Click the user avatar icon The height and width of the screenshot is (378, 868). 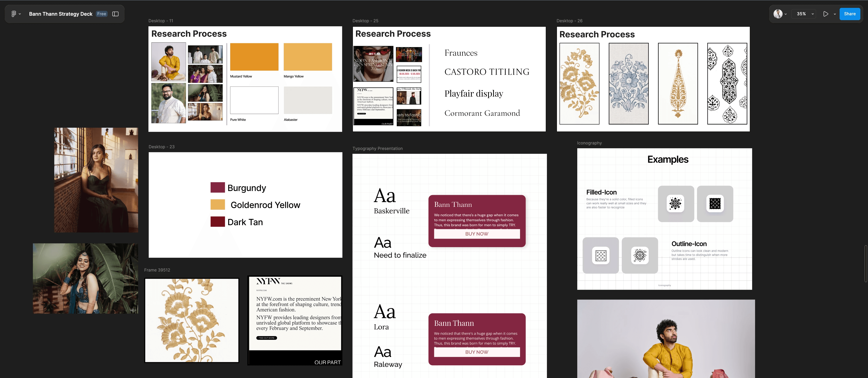point(778,14)
